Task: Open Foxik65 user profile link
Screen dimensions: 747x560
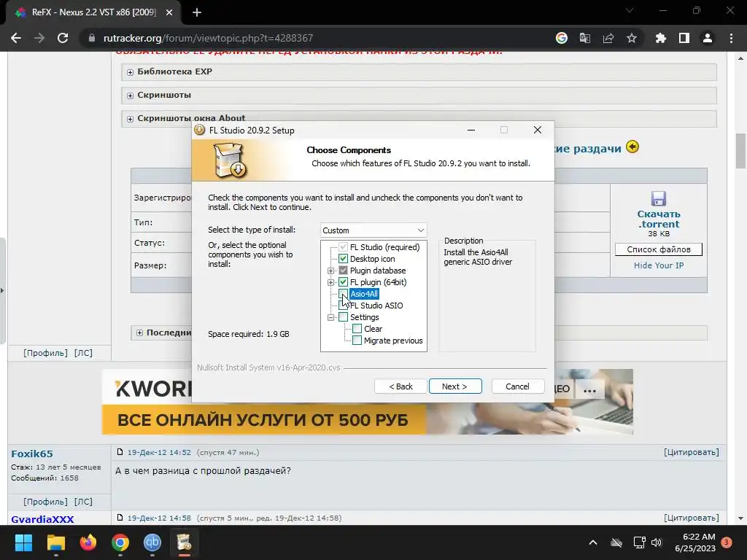Action: click(x=32, y=454)
